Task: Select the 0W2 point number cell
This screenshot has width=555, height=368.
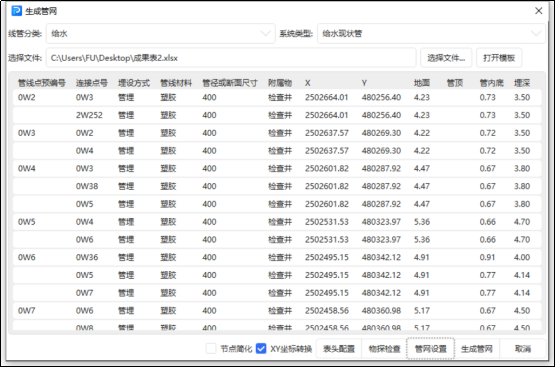Action: pyautogui.click(x=27, y=97)
